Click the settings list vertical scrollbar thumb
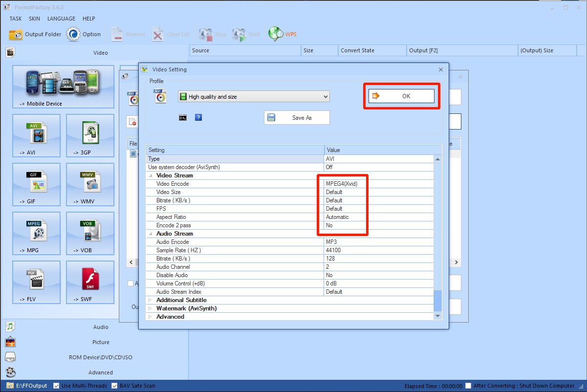The height and width of the screenshot is (392, 587). [x=437, y=300]
